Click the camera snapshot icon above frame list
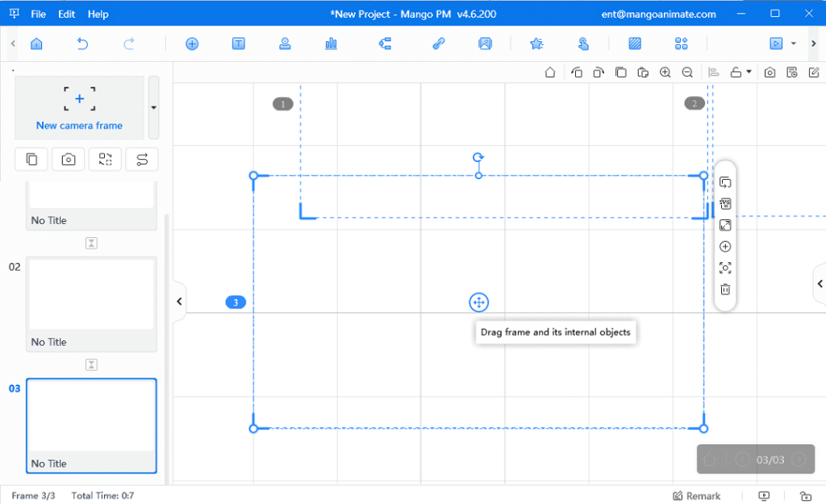This screenshot has height=504, width=826. tap(68, 159)
